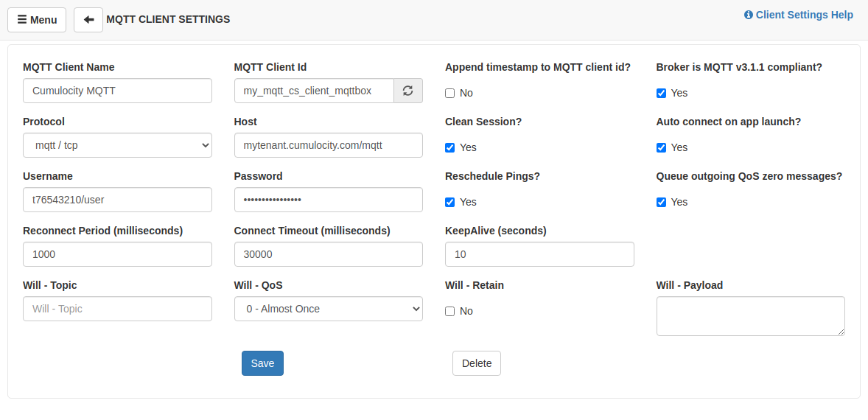Click the back arrow icon button

[x=88, y=20]
